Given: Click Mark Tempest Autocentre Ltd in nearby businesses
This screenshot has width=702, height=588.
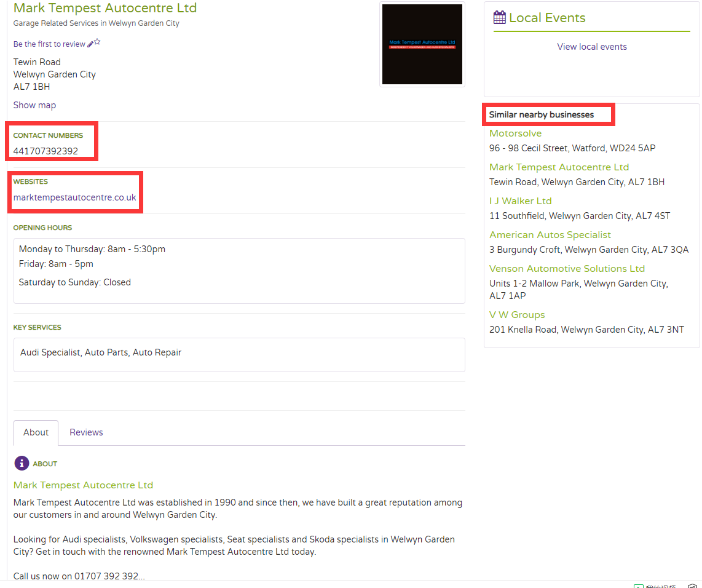Looking at the screenshot, I should 559,167.
